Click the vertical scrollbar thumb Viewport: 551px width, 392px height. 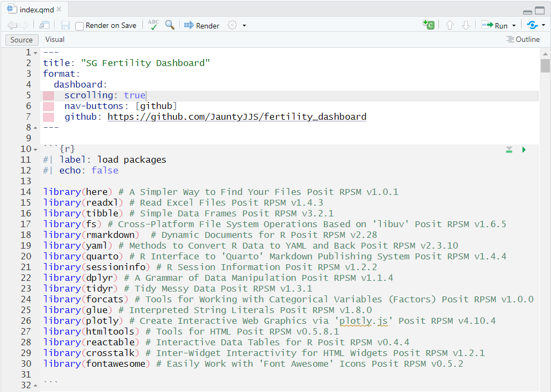tap(545, 66)
